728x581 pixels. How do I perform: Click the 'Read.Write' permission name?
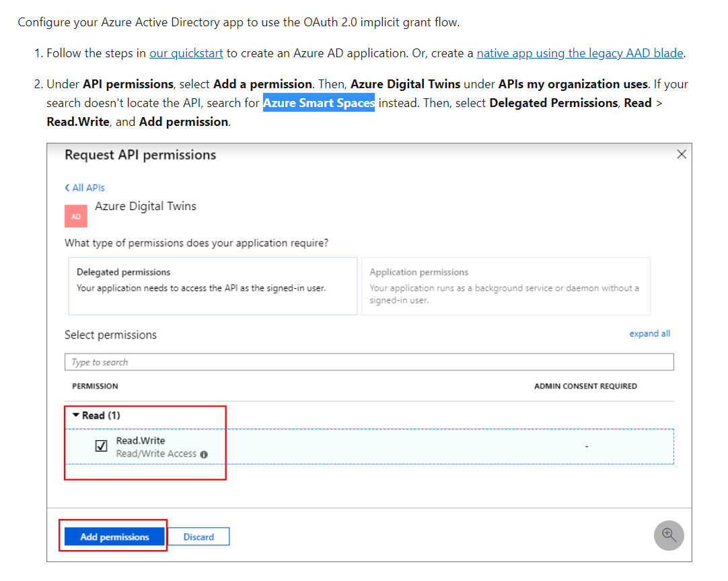140,440
